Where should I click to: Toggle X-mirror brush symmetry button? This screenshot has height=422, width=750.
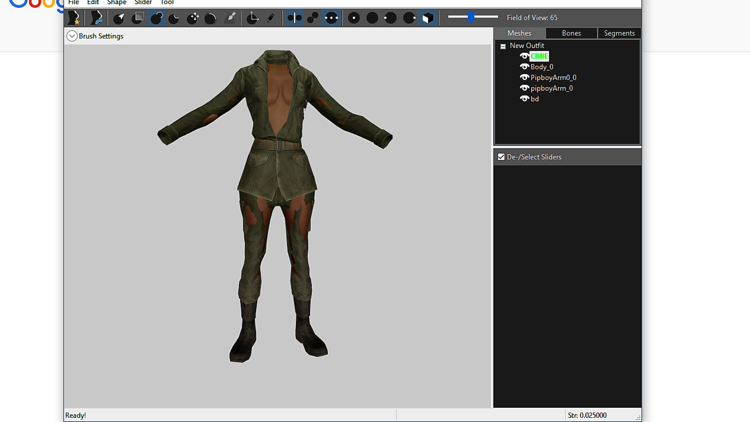(x=294, y=18)
